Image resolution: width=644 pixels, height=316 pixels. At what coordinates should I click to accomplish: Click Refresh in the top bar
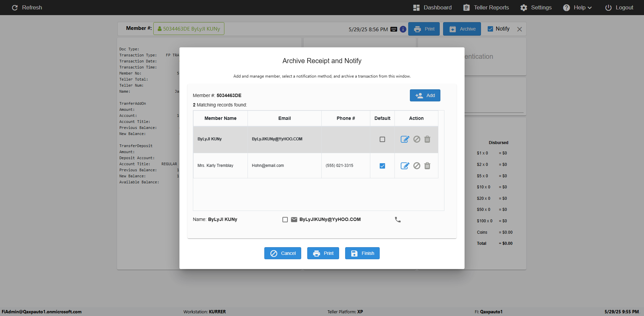tap(27, 7)
